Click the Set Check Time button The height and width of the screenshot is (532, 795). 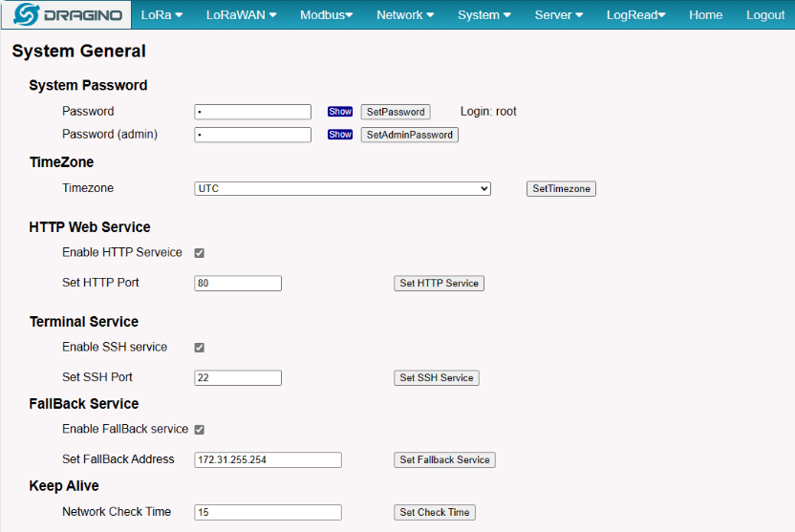pyautogui.click(x=435, y=512)
